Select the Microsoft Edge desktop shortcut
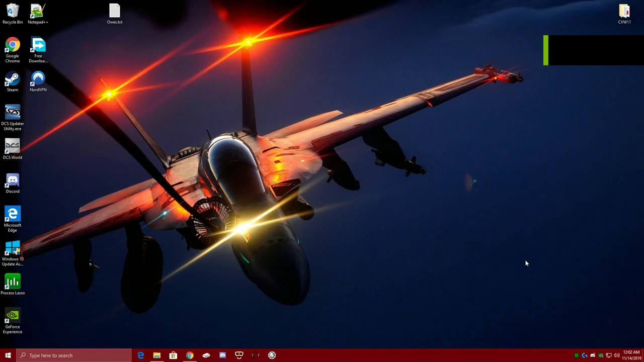 (x=13, y=219)
